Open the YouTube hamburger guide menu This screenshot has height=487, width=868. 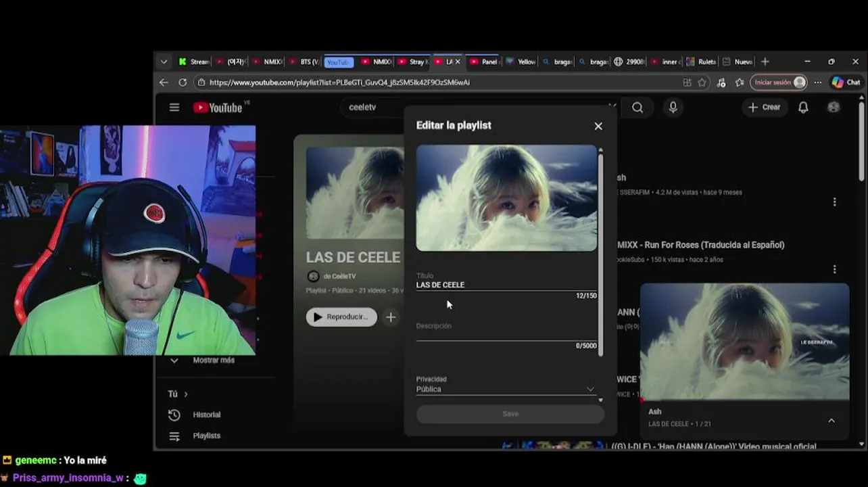click(x=174, y=108)
